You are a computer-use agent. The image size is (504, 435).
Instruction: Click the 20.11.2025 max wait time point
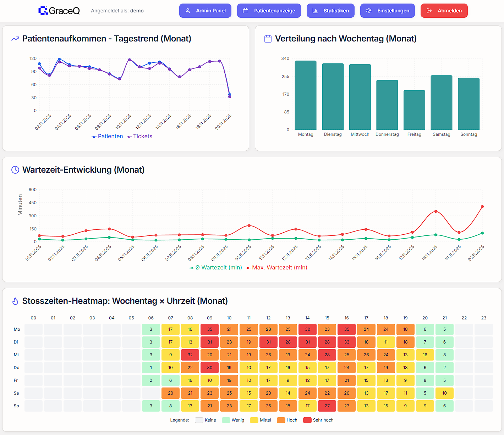point(482,207)
